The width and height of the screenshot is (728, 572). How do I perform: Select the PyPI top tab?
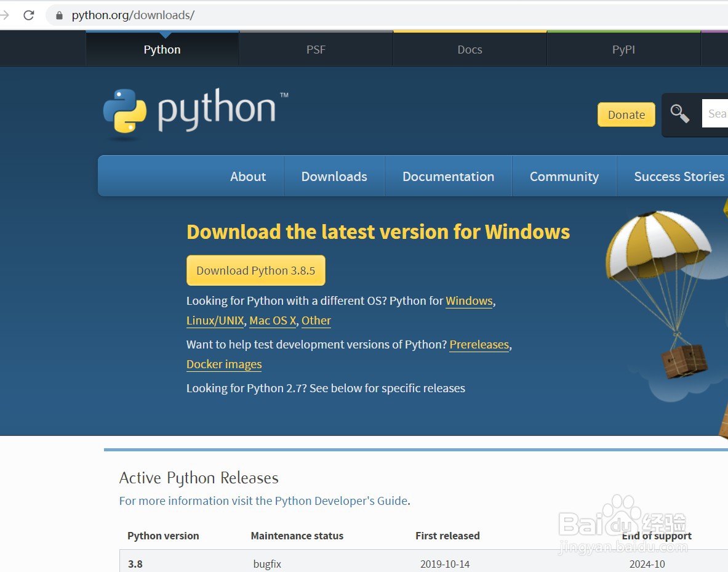(623, 49)
